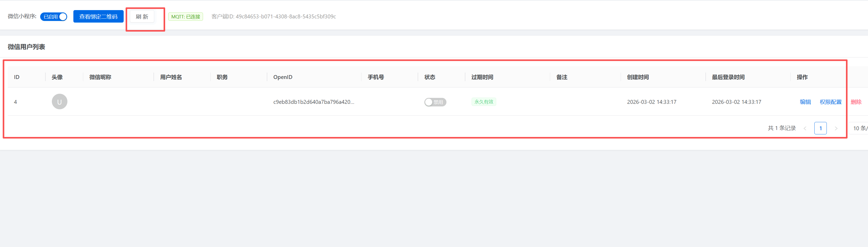The height and width of the screenshot is (247, 868).
Task: Click the MQTT: 已连接 status tag
Action: 185,17
